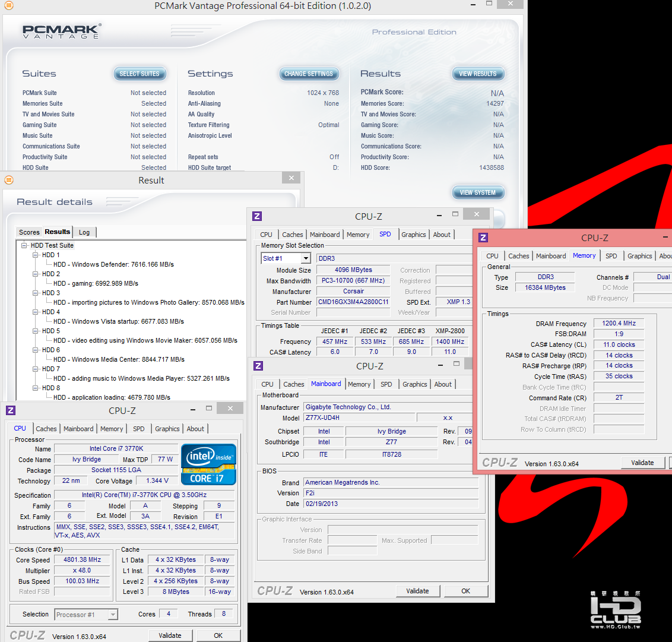Click the orange icon in Result window title
This screenshot has height=642, width=672.
pyautogui.click(x=8, y=180)
